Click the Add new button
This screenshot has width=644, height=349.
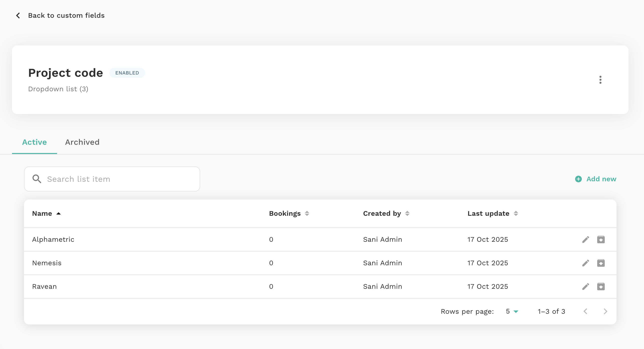point(596,179)
